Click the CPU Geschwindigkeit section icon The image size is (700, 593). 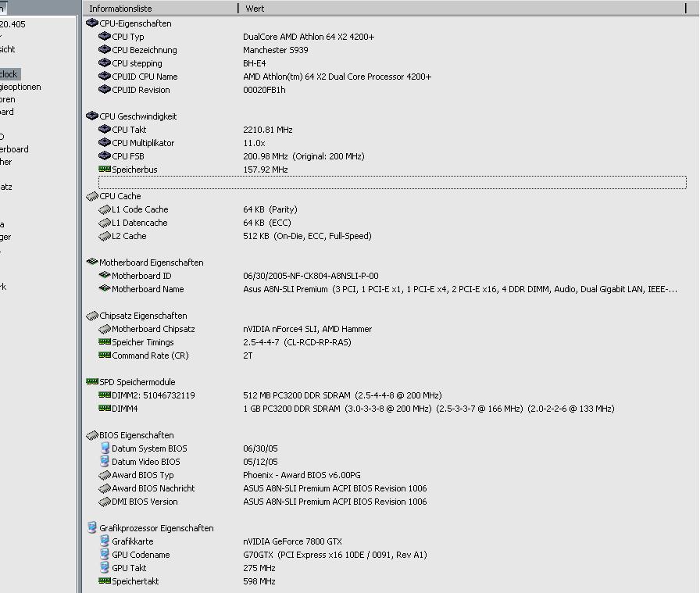pyautogui.click(x=92, y=116)
